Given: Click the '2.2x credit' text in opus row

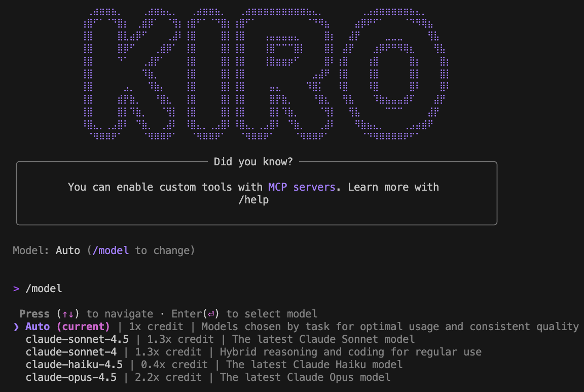Looking at the screenshot, I should click(x=168, y=377).
